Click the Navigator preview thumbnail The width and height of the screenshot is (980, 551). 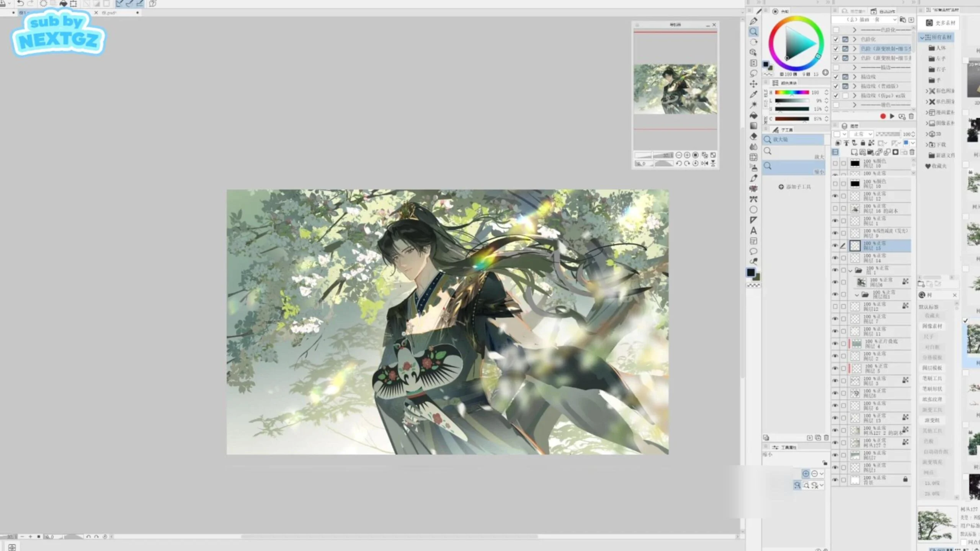pos(675,89)
